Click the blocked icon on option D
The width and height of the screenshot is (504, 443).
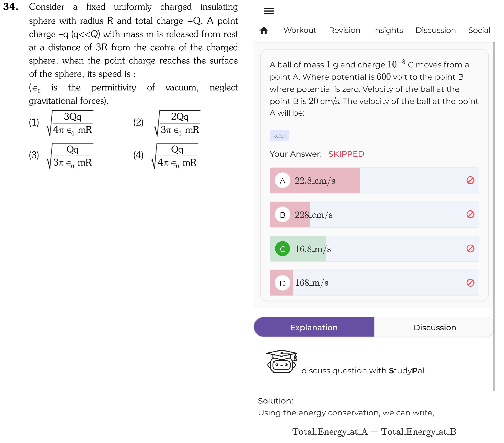[470, 283]
